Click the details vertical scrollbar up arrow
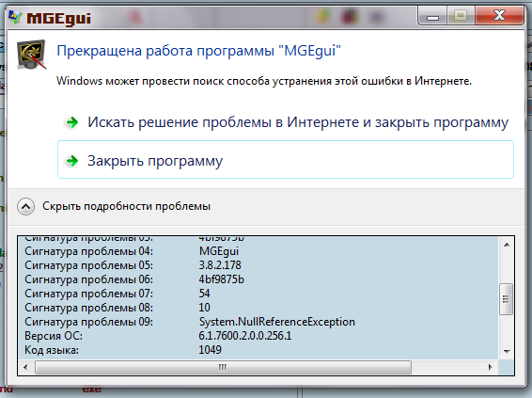Image resolution: width=532 pixels, height=398 pixels. 507,245
